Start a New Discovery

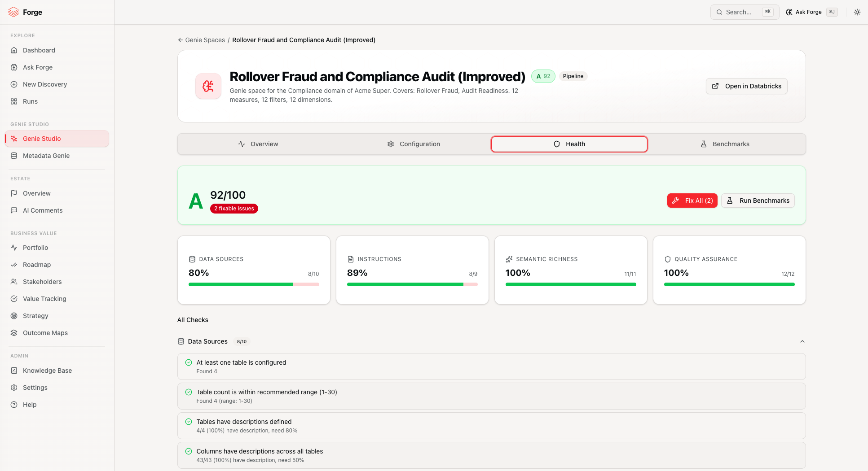[57, 84]
